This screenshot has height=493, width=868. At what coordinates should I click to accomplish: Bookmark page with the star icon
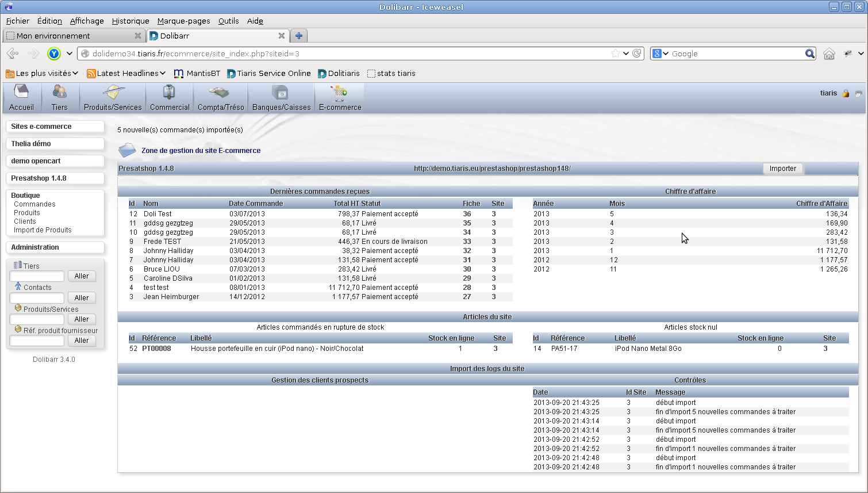(x=616, y=53)
